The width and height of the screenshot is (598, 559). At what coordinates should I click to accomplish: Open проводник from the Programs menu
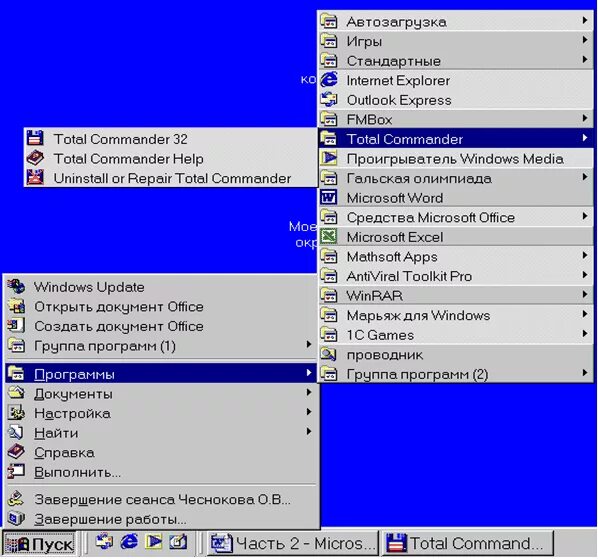pos(455,355)
